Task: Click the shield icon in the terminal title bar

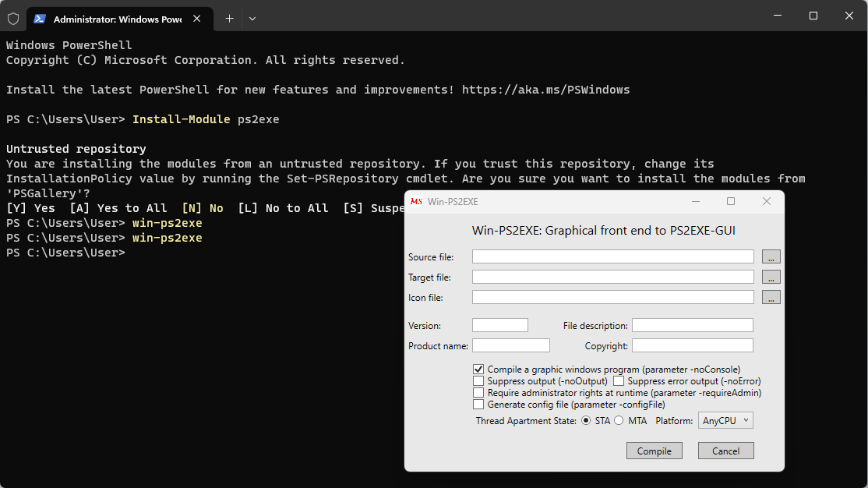Action: click(13, 19)
